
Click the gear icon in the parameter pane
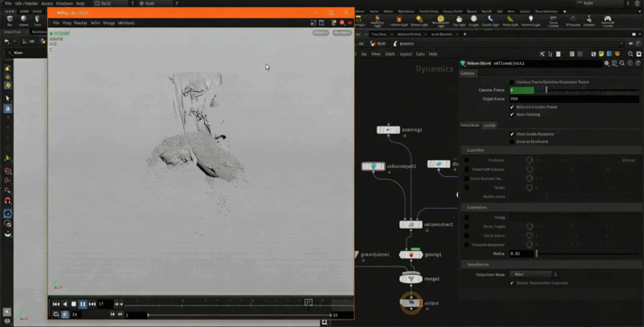[607, 63]
